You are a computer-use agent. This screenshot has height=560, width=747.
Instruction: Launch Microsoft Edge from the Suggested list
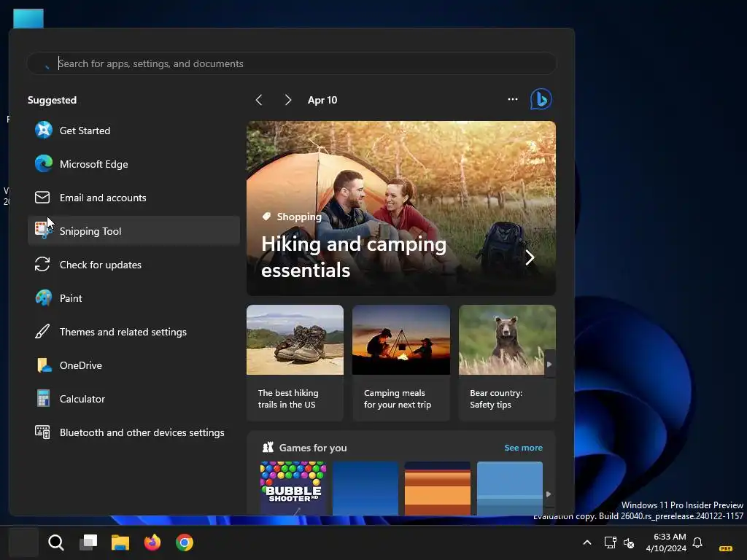click(133, 164)
